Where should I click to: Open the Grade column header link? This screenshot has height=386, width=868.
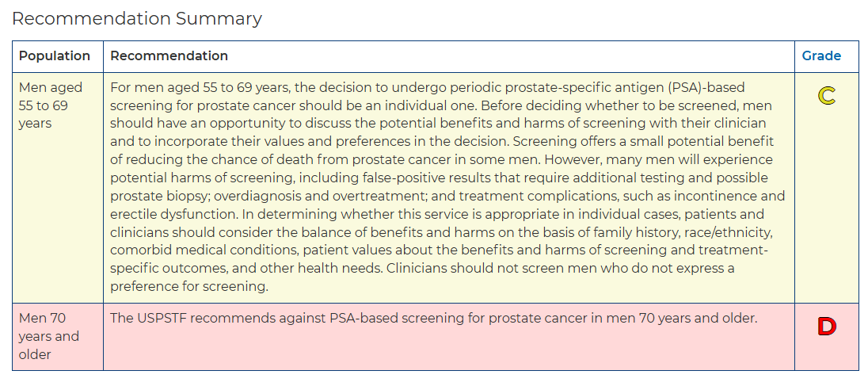[x=821, y=55]
